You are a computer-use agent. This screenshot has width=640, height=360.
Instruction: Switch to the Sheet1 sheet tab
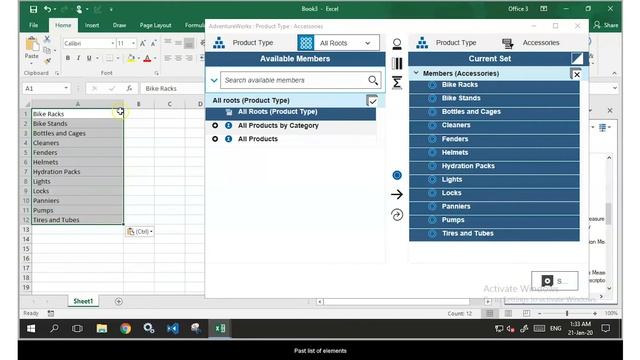click(x=83, y=301)
